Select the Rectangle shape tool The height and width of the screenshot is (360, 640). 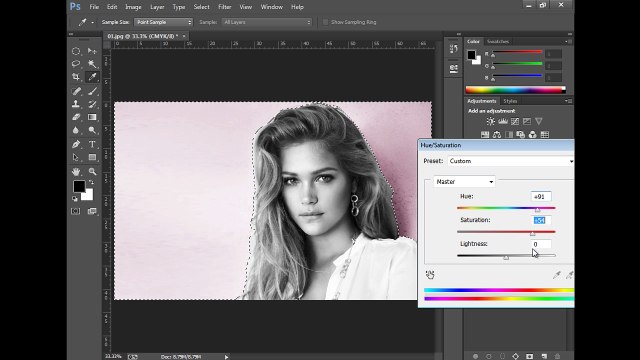(92, 157)
